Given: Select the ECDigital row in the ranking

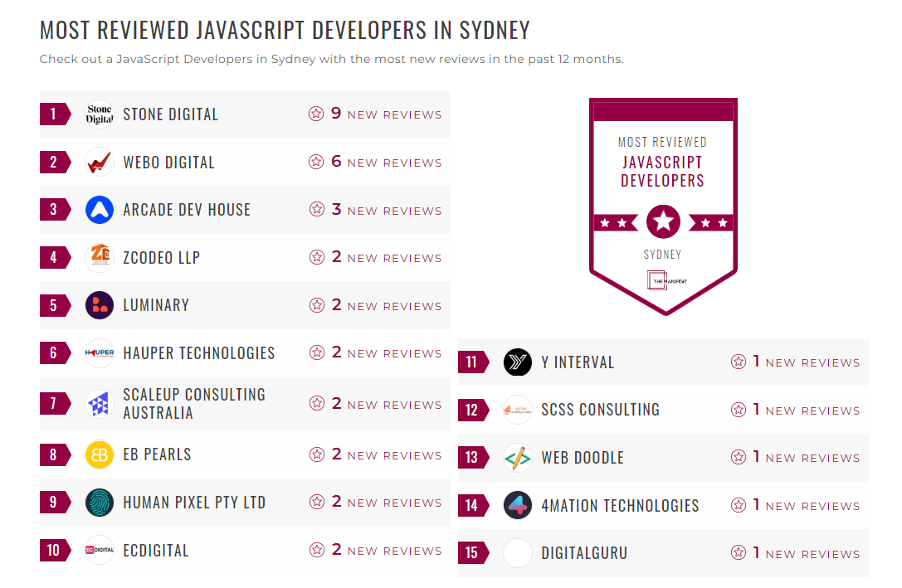Looking at the screenshot, I should click(x=241, y=550).
